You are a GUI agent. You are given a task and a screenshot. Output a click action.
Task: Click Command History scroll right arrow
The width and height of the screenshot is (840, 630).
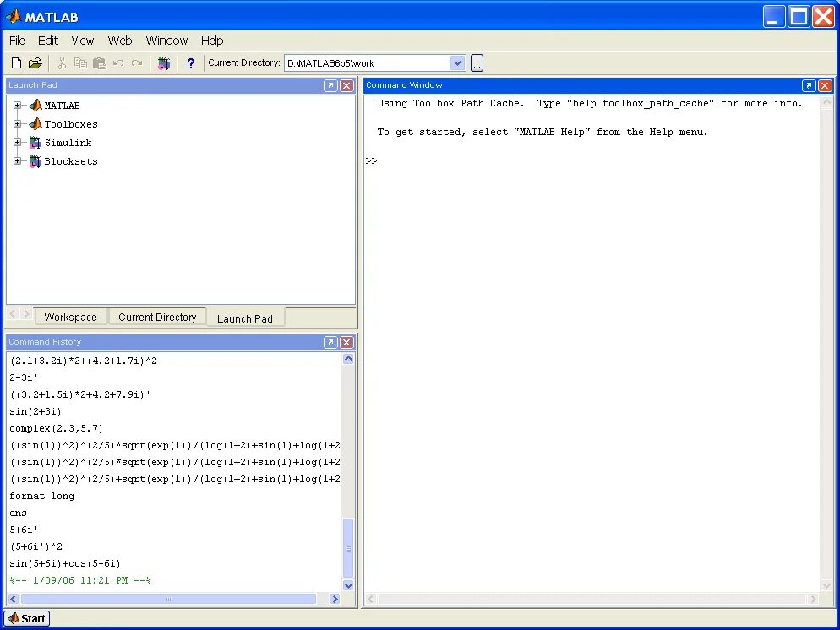click(x=335, y=599)
